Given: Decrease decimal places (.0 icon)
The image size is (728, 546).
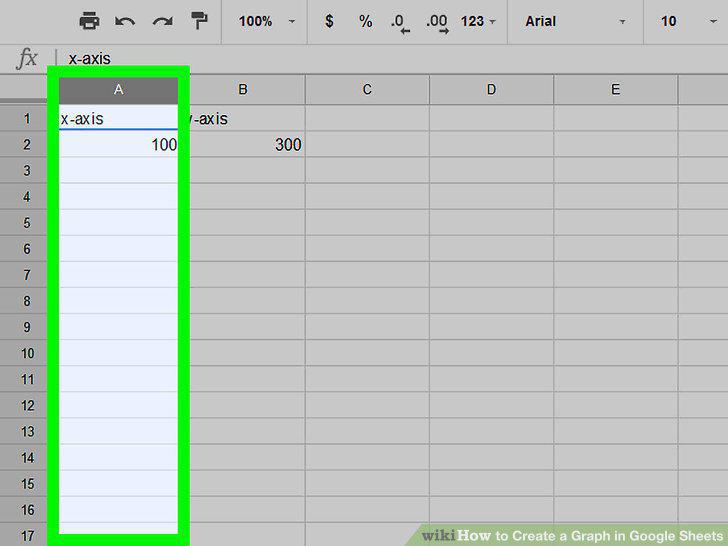Looking at the screenshot, I should (x=400, y=23).
